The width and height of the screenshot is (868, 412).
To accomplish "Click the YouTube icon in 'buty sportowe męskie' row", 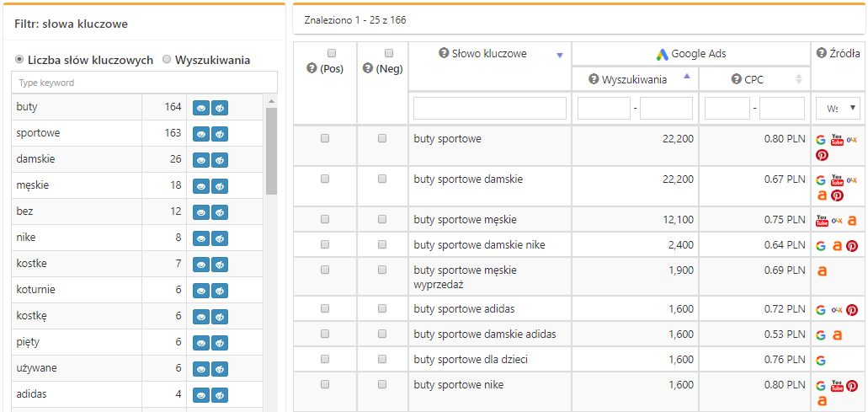I will click(x=822, y=221).
